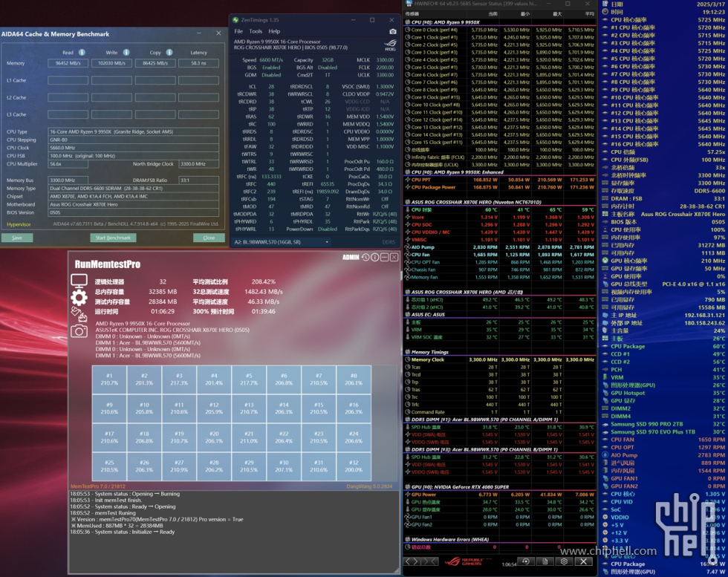Screen dimensions: 728x577
Task: Select memory test tile #20 in RunMemtestPro
Action: tap(214, 437)
